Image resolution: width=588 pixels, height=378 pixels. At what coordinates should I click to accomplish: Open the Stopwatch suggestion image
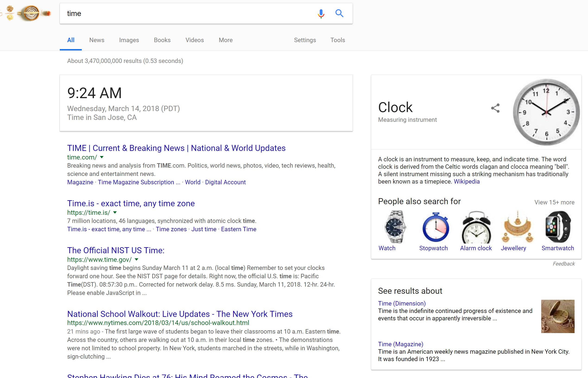pos(436,227)
